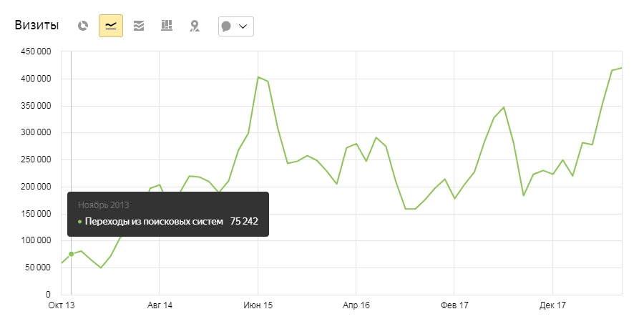644x329 pixels.
Task: Click the Окт 13 x-axis label
Action: [61, 305]
